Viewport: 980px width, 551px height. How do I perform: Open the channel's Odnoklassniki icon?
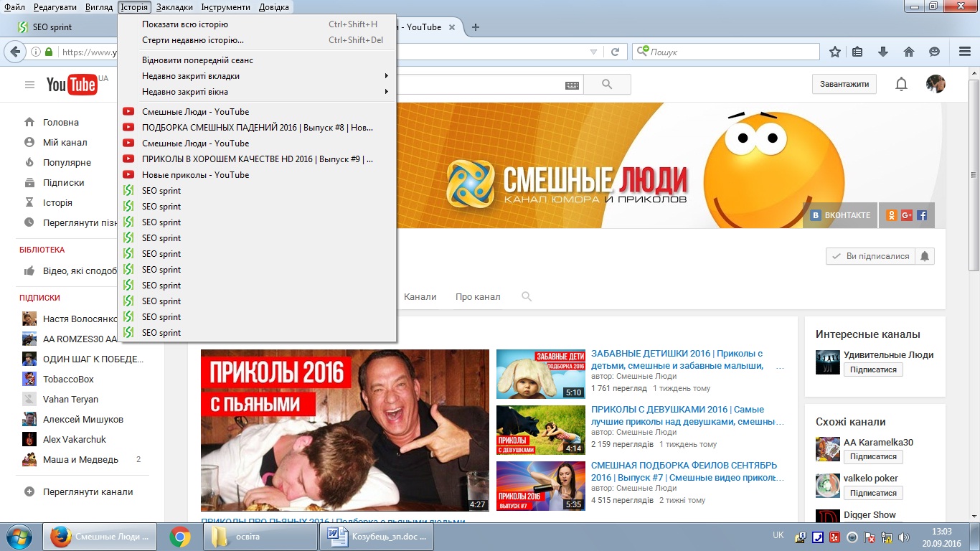(x=891, y=215)
